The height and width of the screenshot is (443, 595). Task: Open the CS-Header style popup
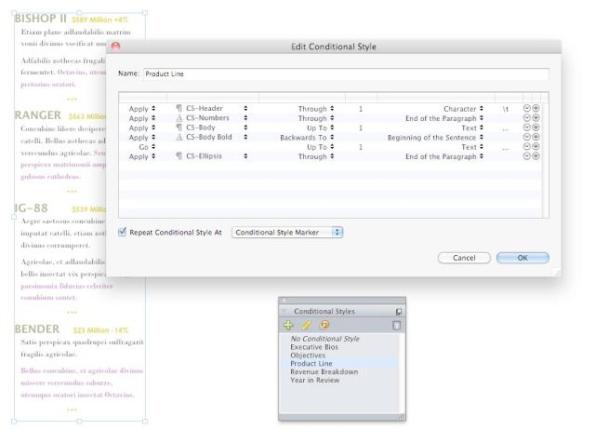pos(212,109)
